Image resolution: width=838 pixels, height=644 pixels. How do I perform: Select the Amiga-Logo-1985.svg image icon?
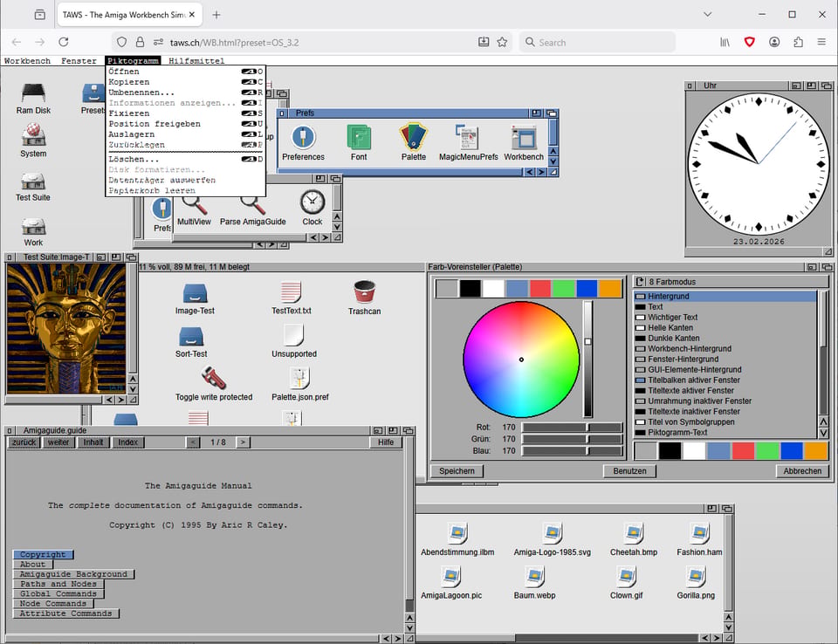pyautogui.click(x=552, y=533)
